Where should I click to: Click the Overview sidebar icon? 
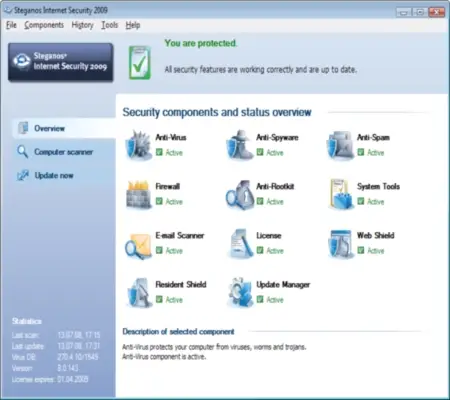point(23,128)
